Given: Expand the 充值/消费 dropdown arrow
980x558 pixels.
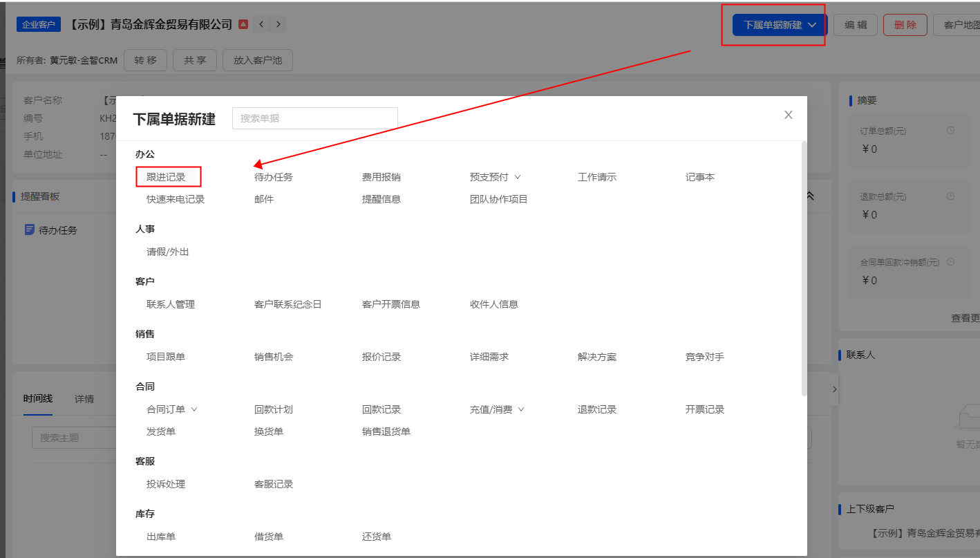Looking at the screenshot, I should pos(521,409).
